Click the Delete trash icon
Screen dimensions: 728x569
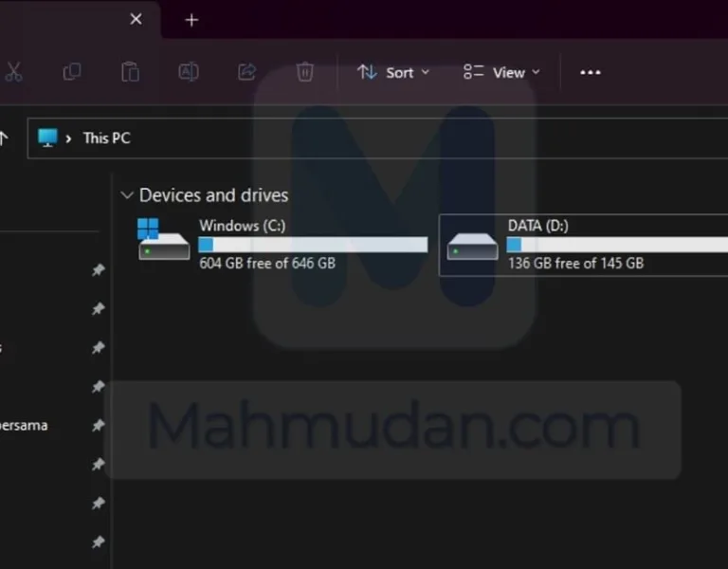tap(305, 72)
